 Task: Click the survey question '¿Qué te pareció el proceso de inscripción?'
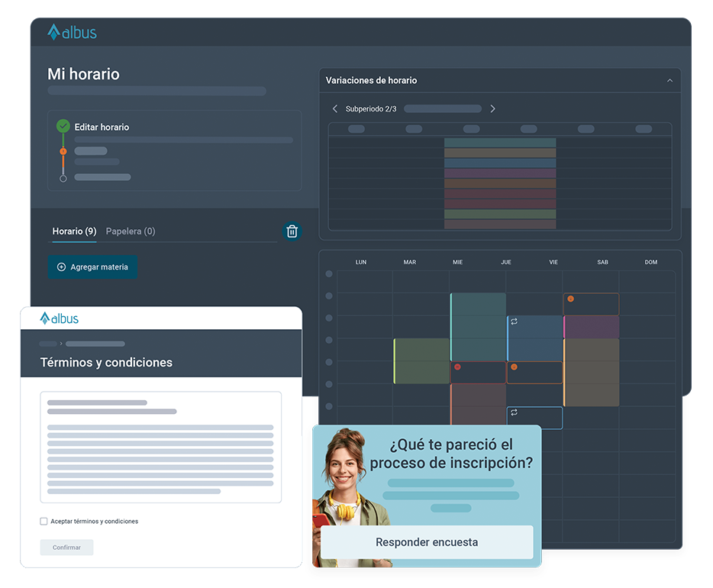point(451,454)
